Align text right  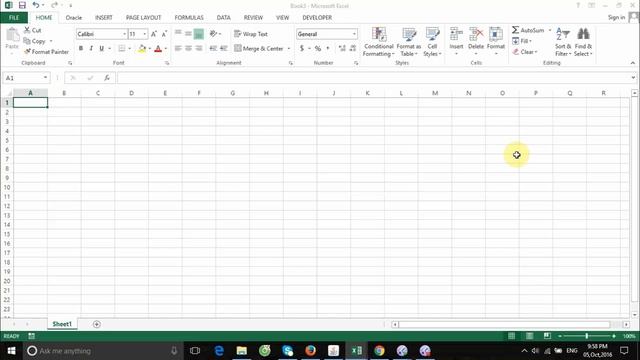point(199,49)
